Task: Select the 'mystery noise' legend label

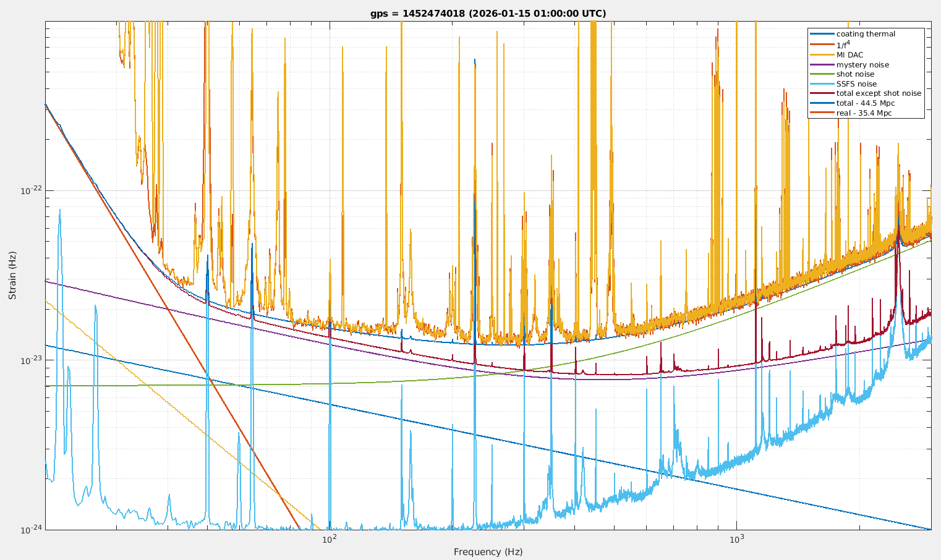Action: coord(862,65)
